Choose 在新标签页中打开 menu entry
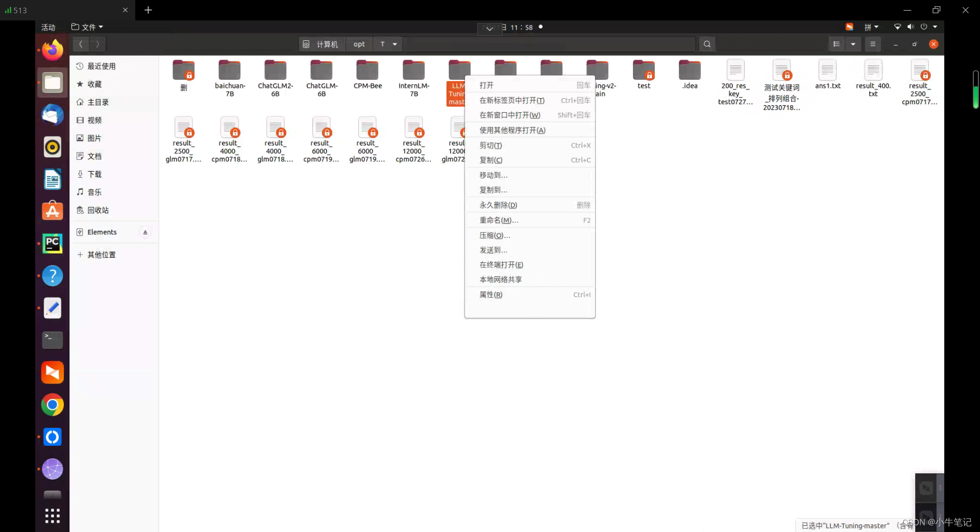 [530, 101]
